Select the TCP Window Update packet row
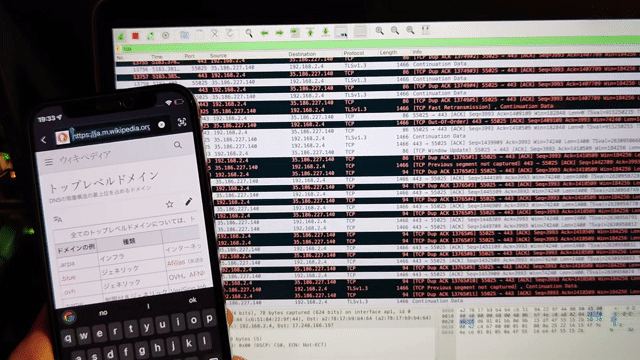The image size is (640, 360). pyautogui.click(x=422, y=151)
